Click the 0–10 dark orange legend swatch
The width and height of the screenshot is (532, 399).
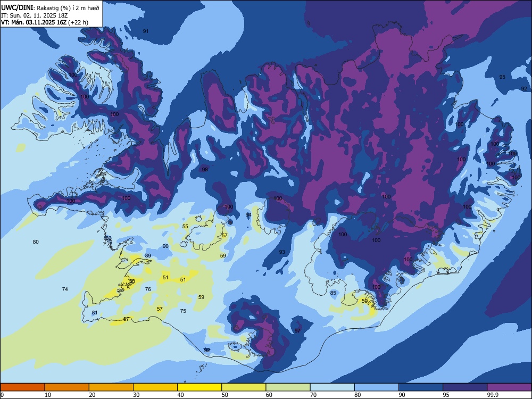click(x=22, y=387)
